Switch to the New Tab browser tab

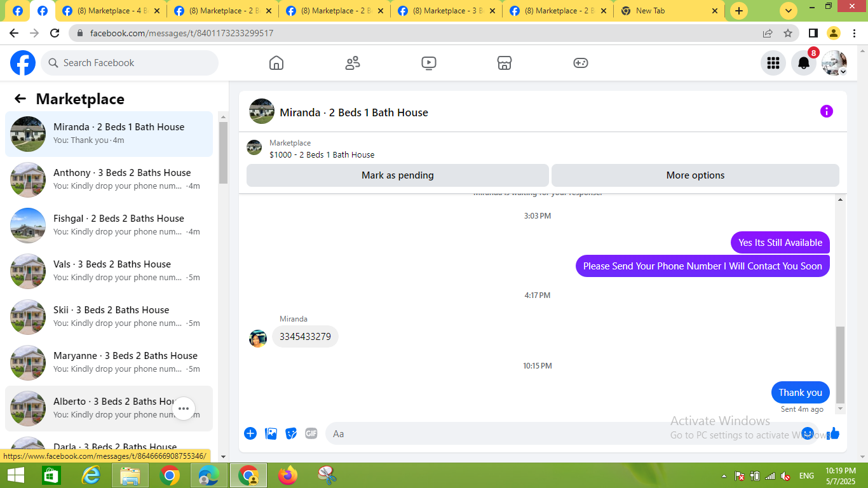pos(669,11)
